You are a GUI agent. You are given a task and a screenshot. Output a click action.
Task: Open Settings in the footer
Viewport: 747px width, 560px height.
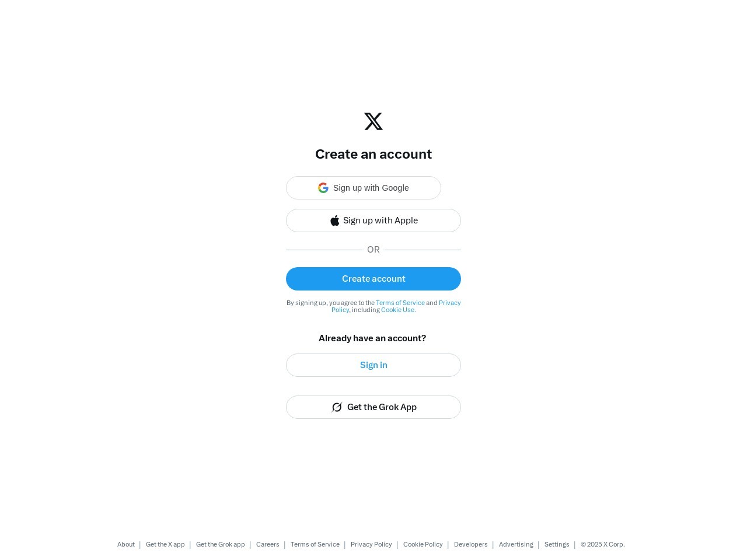(557, 544)
